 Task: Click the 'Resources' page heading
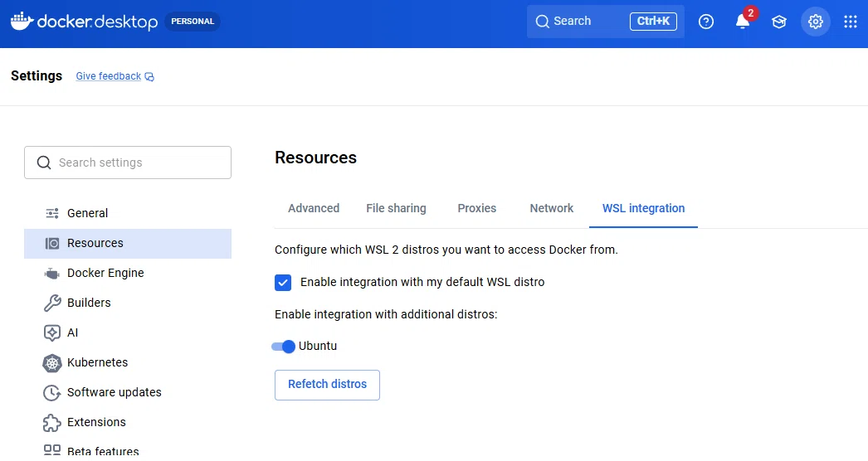(315, 158)
